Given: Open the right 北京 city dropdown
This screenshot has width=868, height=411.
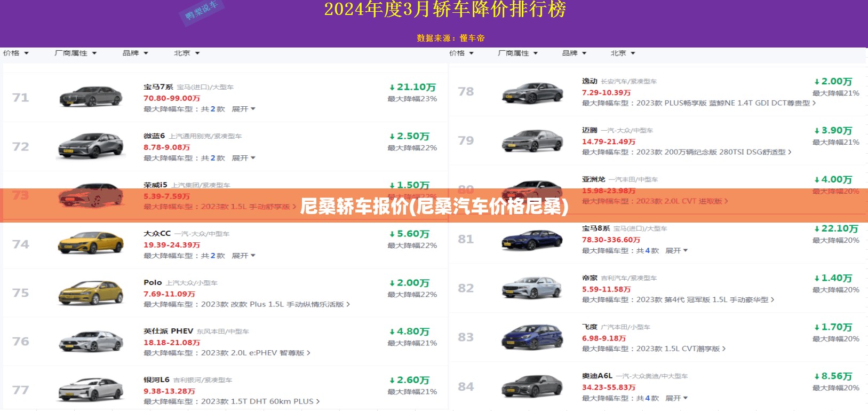Looking at the screenshot, I should pos(623,53).
